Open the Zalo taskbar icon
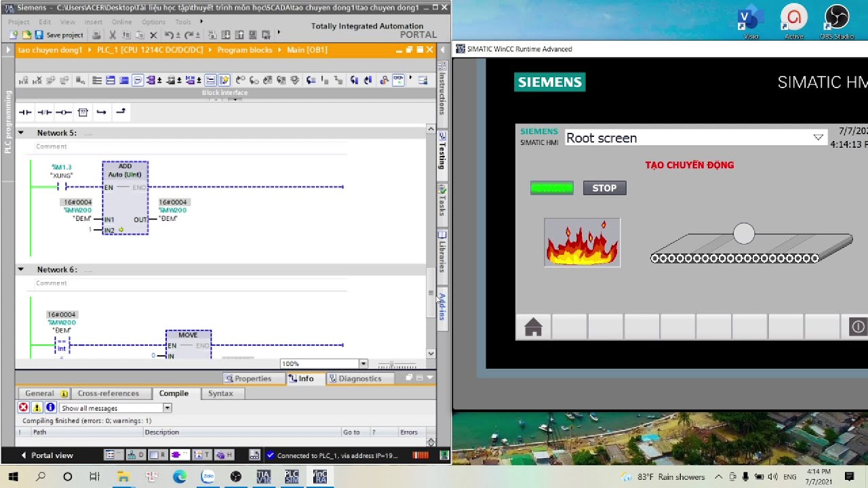This screenshot has height=488, width=868. coord(208,476)
